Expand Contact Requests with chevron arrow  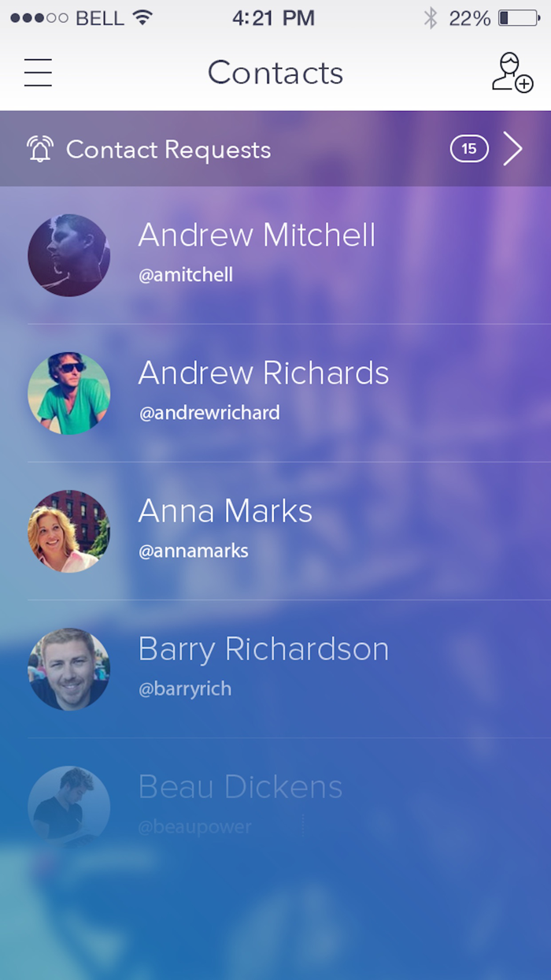[512, 149]
